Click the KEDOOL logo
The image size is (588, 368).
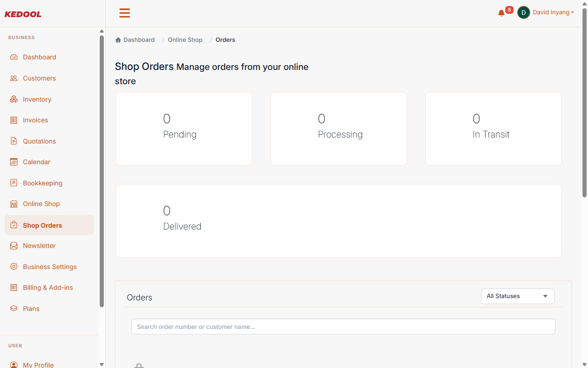tap(23, 14)
